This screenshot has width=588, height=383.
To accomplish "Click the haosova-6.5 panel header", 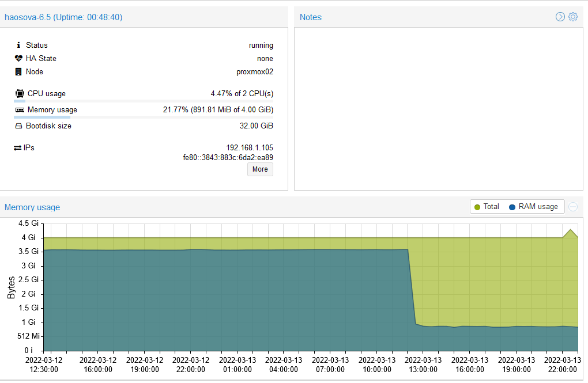I will click(63, 17).
